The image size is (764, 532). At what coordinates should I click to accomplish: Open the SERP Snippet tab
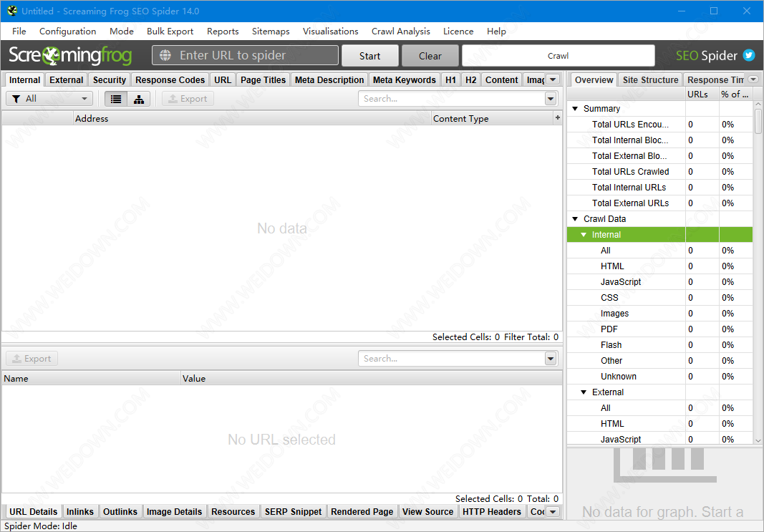[x=293, y=511]
